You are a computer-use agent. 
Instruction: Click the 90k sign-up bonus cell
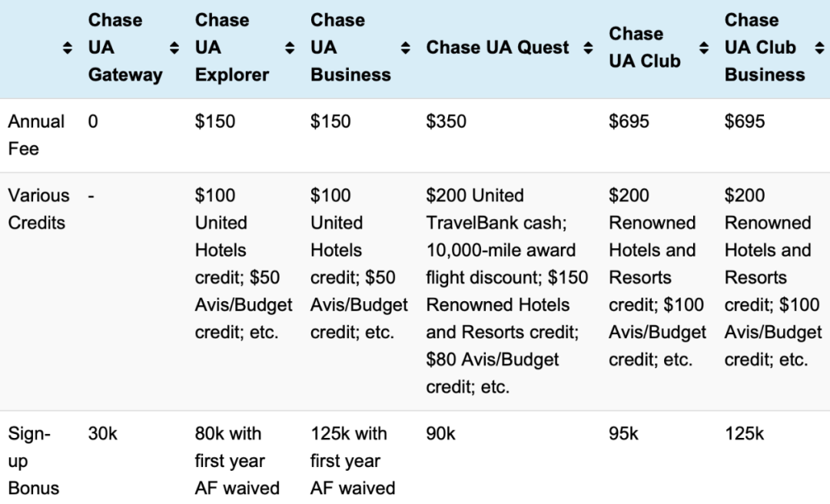pos(440,433)
